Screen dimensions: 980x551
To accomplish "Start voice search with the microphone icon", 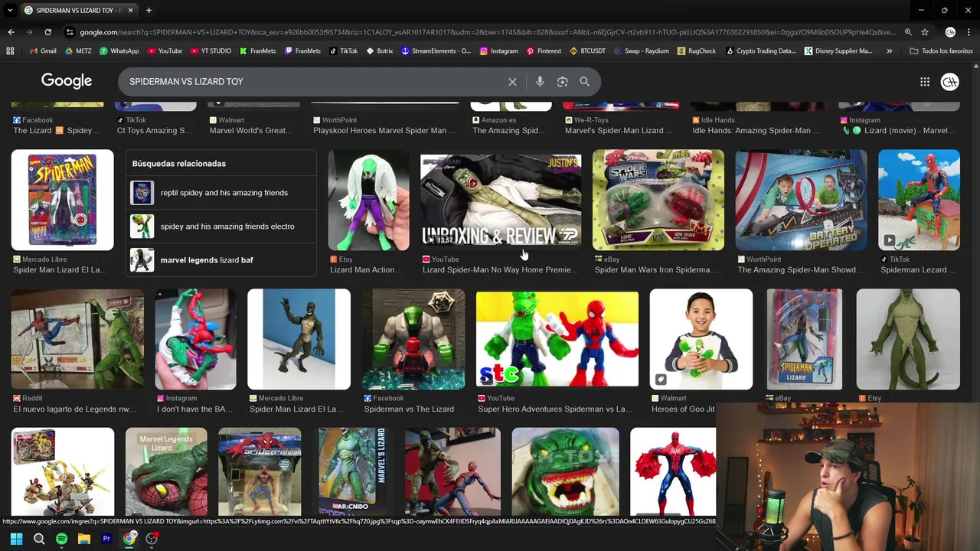I will (x=540, y=82).
